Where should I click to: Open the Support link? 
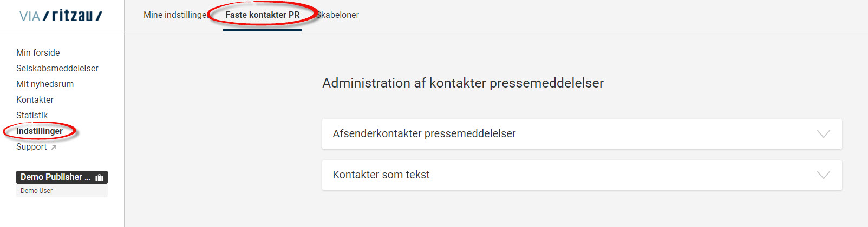pos(31,146)
